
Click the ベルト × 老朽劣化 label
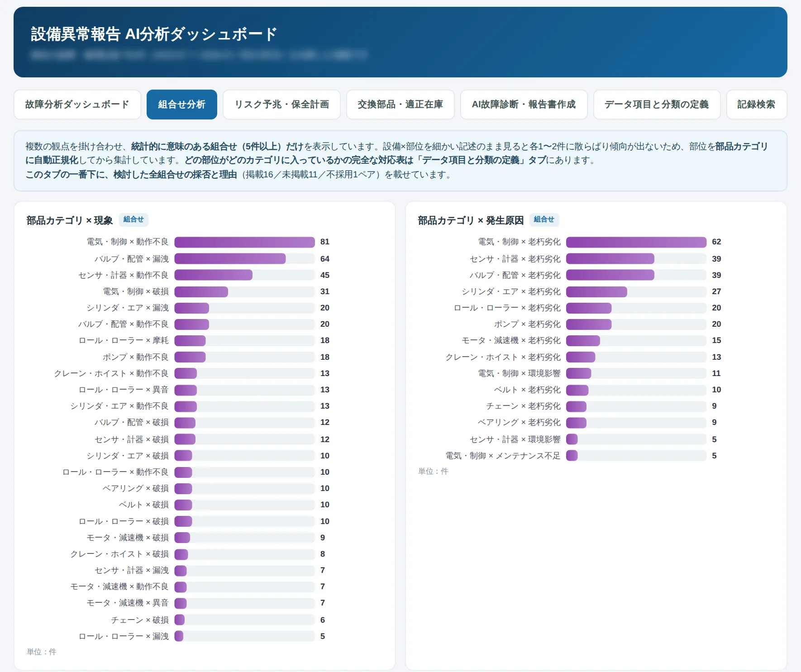[527, 390]
